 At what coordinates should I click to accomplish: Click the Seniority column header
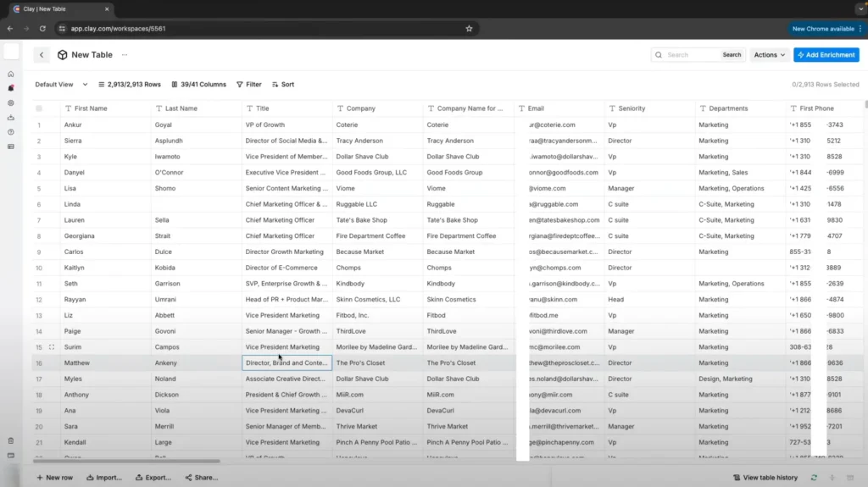click(x=650, y=108)
